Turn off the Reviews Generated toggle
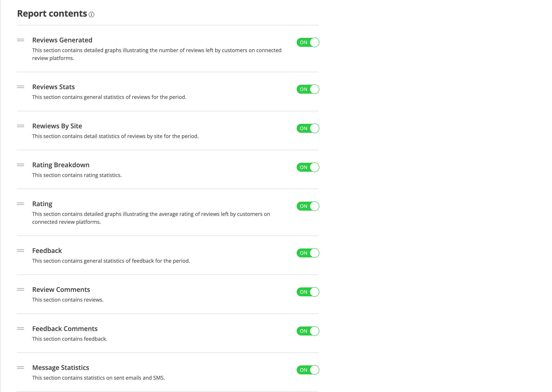The image size is (552, 392). pos(308,43)
